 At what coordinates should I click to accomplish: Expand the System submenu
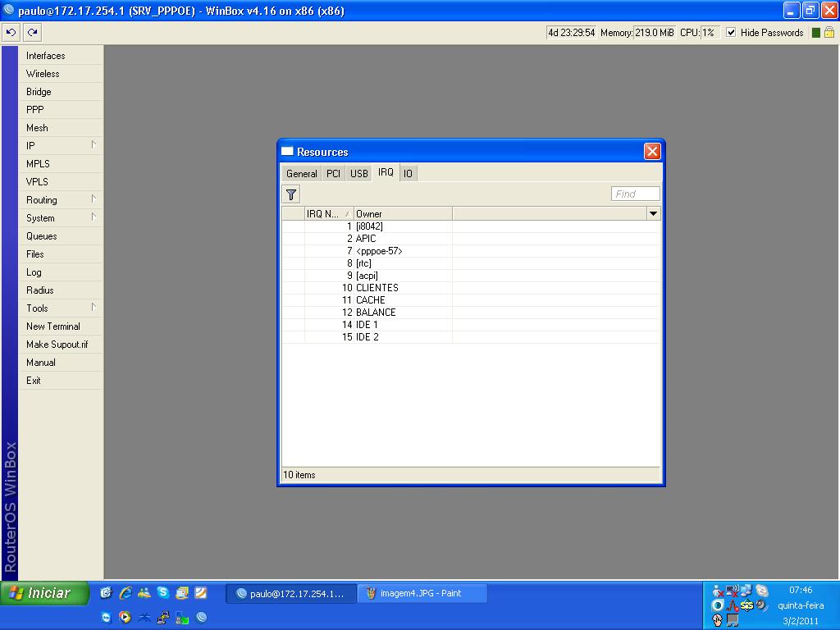pos(94,217)
